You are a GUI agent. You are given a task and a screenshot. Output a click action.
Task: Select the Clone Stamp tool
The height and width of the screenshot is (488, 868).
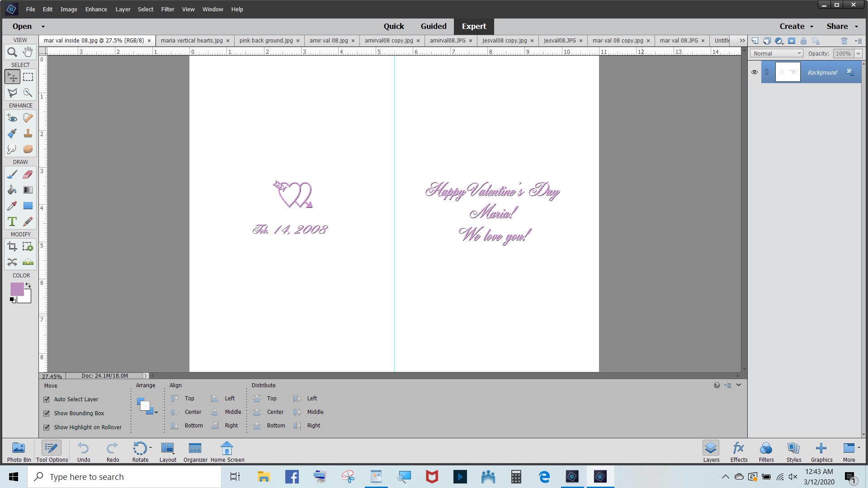[28, 133]
